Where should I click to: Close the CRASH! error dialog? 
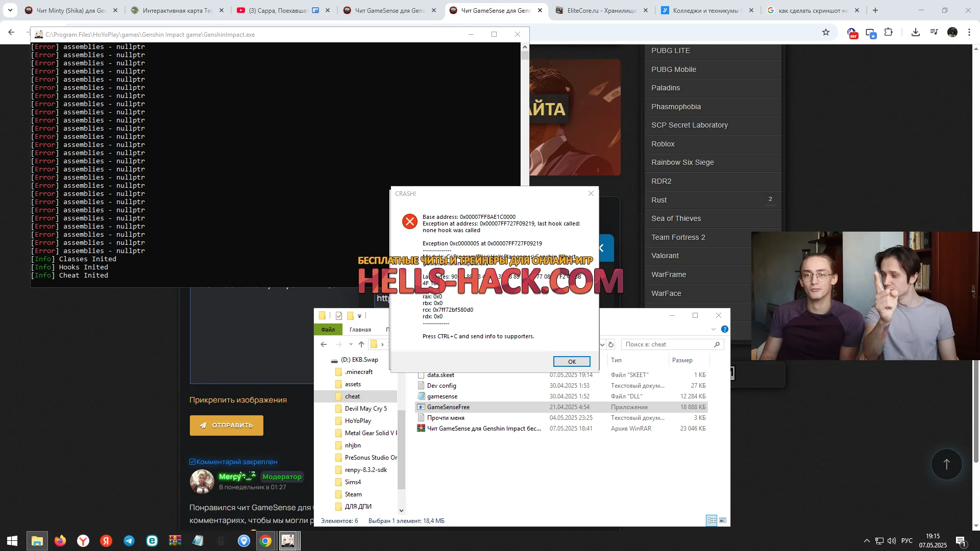pos(591,193)
